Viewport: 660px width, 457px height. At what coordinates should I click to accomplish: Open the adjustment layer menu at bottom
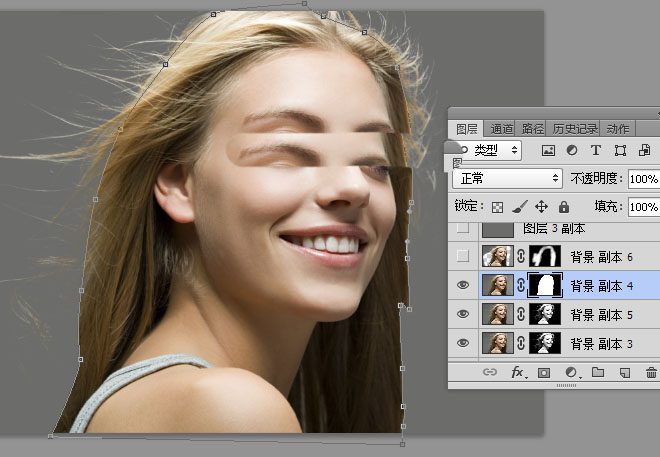571,372
